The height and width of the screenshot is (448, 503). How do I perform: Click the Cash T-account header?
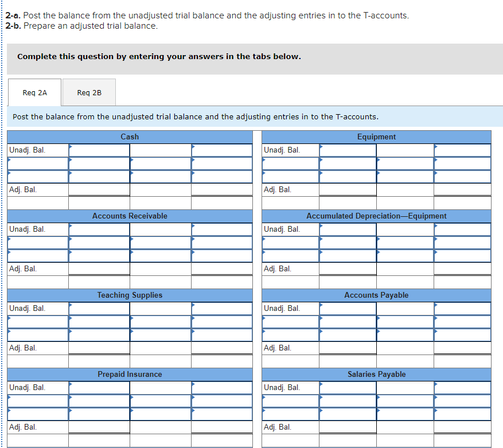pos(130,137)
